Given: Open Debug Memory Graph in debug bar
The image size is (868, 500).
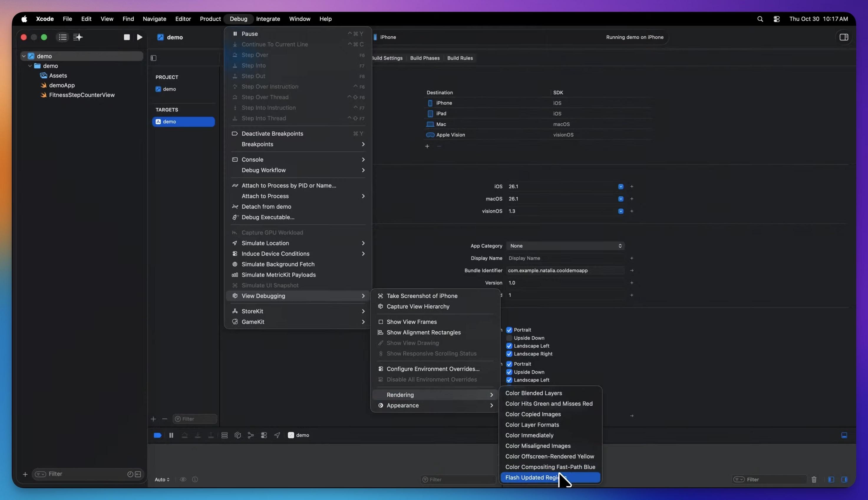Looking at the screenshot, I should click(x=250, y=435).
